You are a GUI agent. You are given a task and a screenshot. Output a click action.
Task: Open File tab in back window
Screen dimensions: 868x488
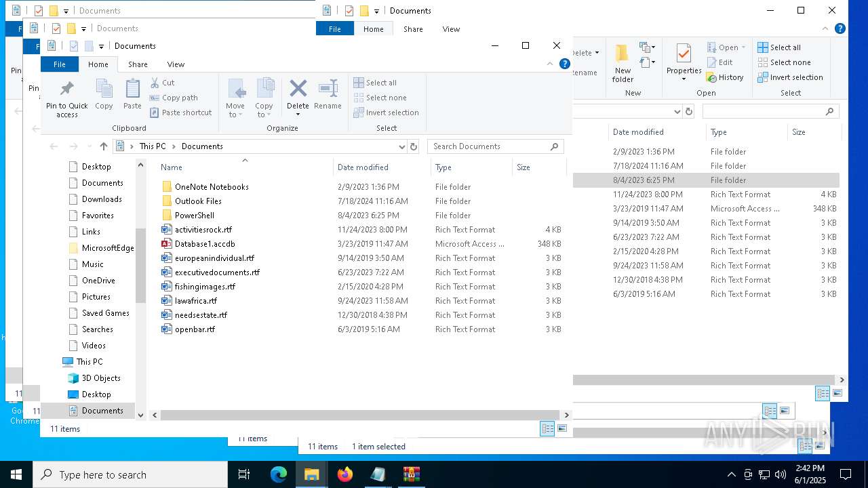(x=335, y=29)
